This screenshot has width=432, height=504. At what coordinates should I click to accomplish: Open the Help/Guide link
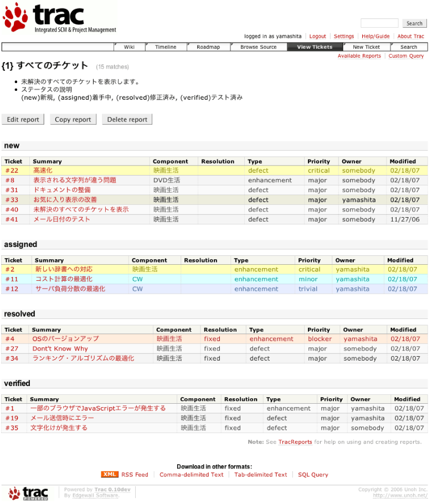[376, 37]
